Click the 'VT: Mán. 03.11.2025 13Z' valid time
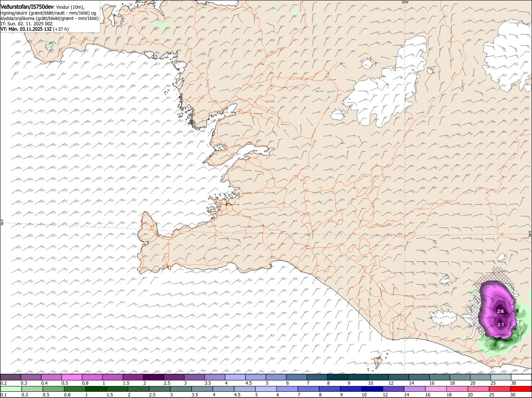The height and width of the screenshot is (398, 532). (x=26, y=29)
